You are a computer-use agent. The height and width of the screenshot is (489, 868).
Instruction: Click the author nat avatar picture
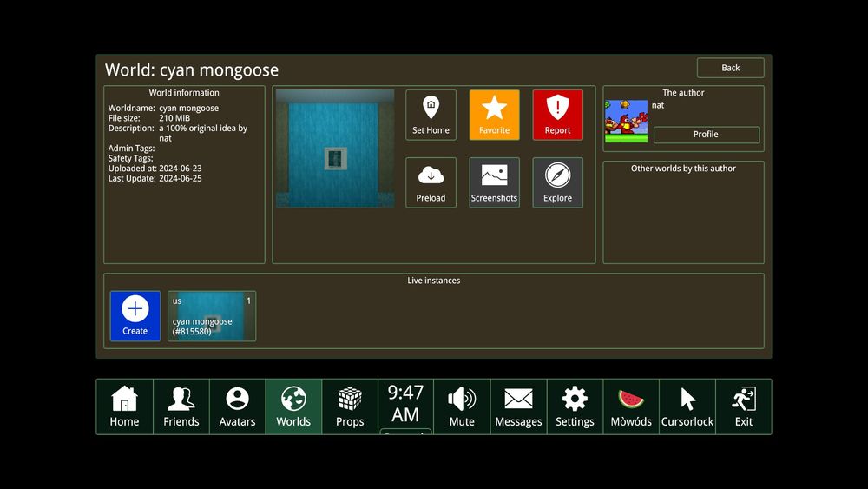coord(626,122)
